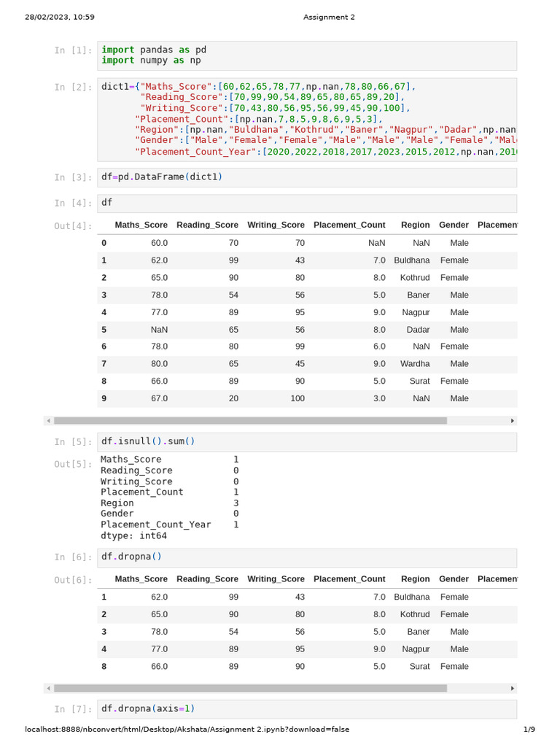
Task: Select the df=pd.DataFrame(dict1) cell
Action: click(x=307, y=177)
